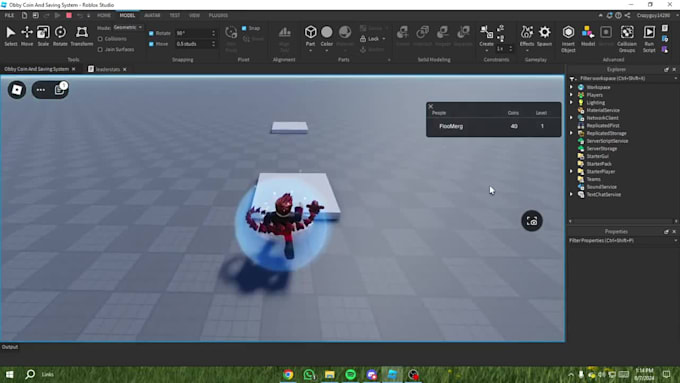Open the Lock dropdown in Parts
The width and height of the screenshot is (680, 383).
(x=373, y=39)
